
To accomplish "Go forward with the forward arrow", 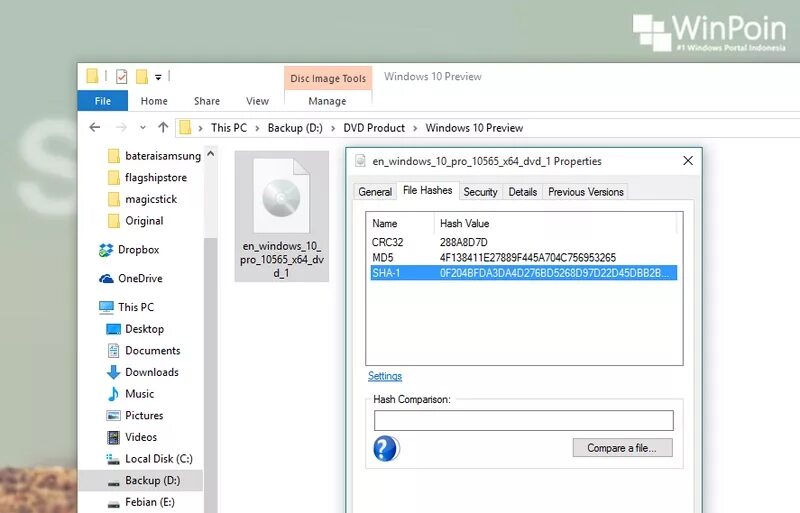I will click(x=121, y=127).
